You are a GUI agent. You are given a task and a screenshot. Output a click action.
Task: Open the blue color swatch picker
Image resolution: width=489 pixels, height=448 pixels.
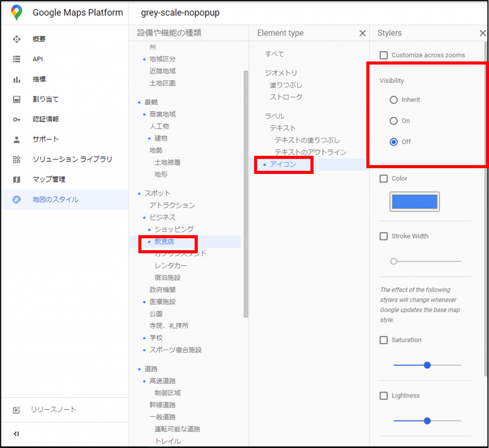pyautogui.click(x=415, y=202)
